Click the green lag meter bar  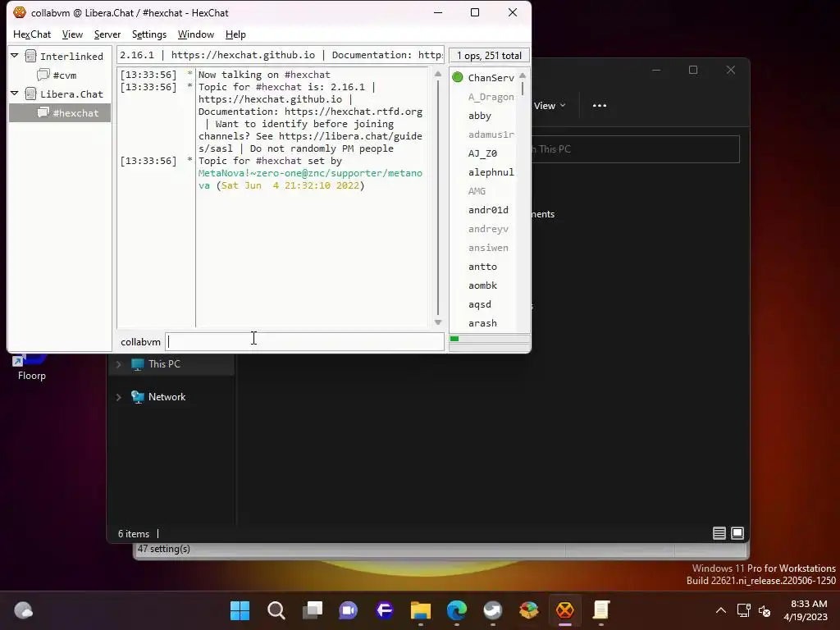tap(454, 339)
